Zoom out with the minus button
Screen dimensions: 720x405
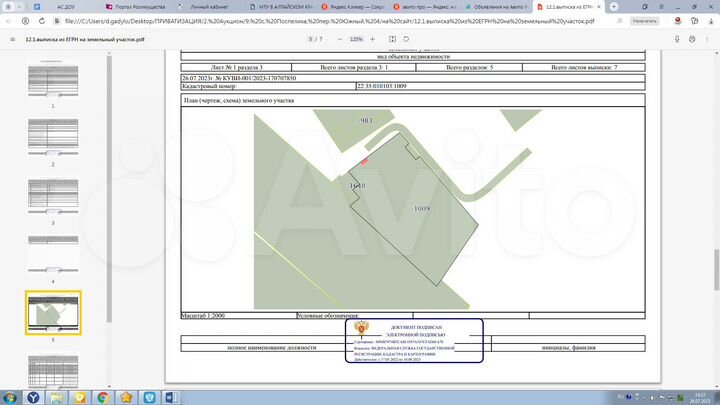(x=340, y=39)
